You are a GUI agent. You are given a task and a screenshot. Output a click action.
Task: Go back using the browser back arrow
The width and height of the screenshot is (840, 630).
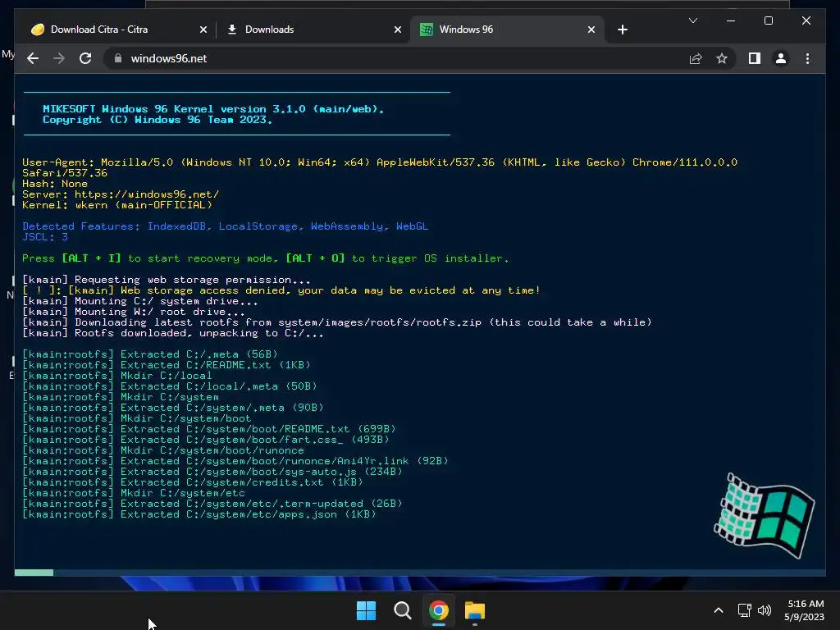33,58
